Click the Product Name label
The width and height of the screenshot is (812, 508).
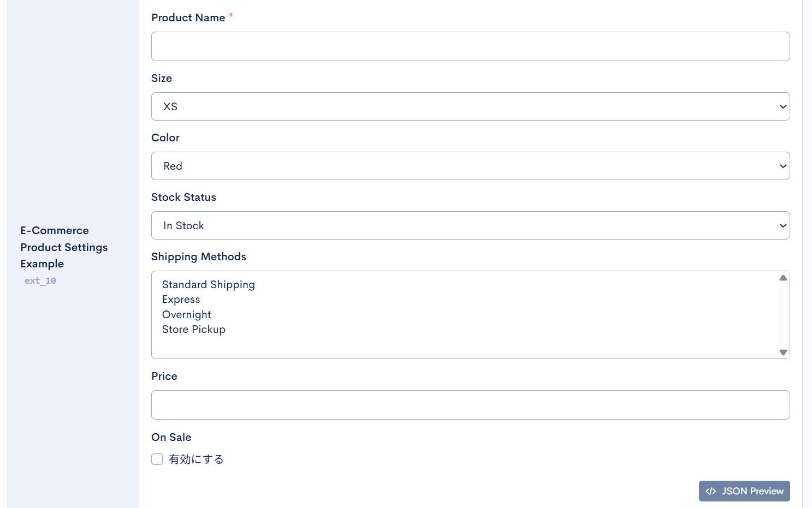(x=188, y=18)
